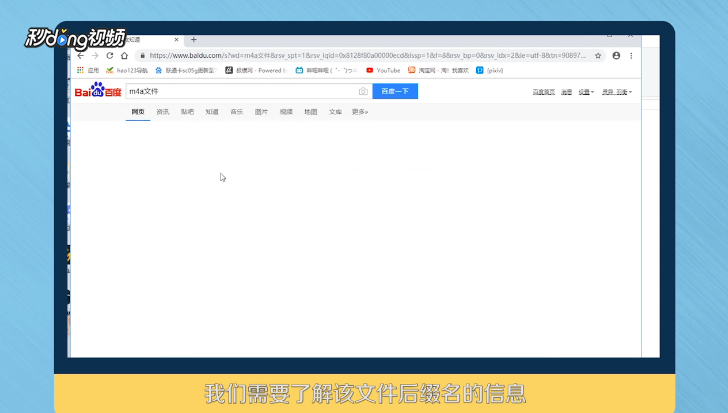728x413 pixels.
Task: Switch to the 地图 tab
Action: [311, 112]
